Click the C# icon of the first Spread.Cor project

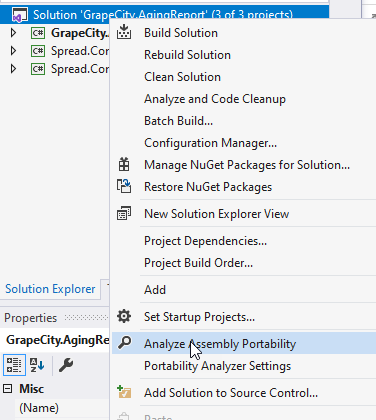coord(38,51)
